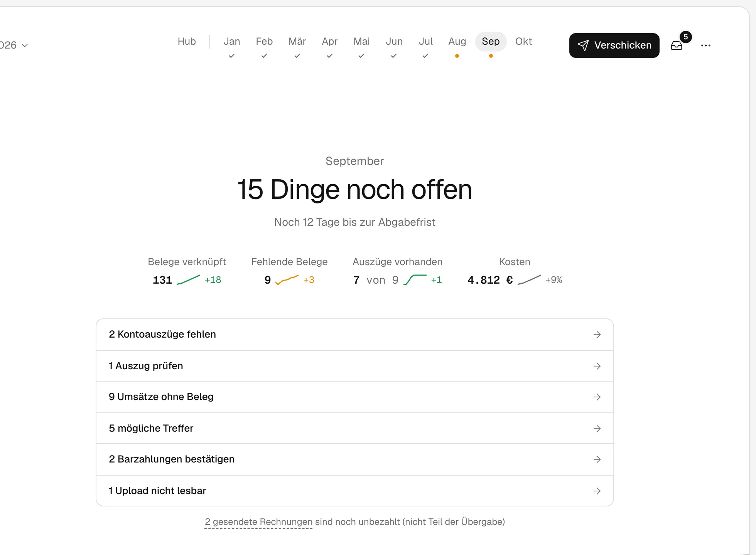Click arrow icon on mögliche Treffer row

(597, 429)
